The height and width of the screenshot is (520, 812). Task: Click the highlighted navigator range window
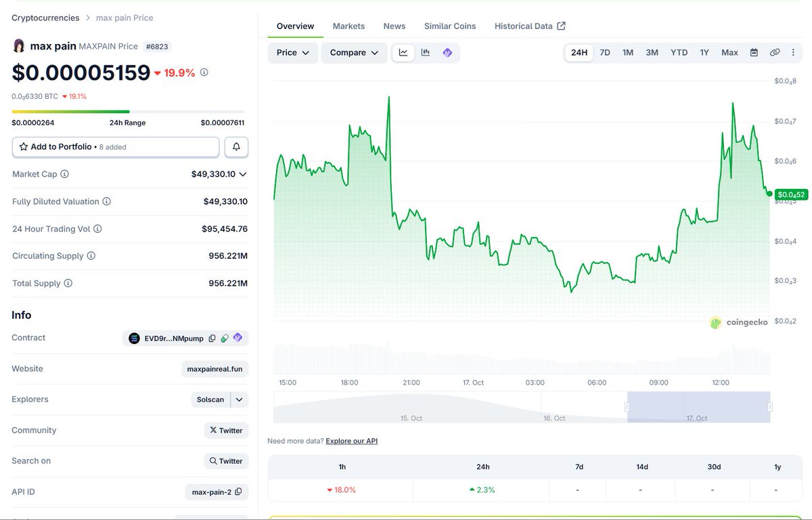click(x=698, y=407)
